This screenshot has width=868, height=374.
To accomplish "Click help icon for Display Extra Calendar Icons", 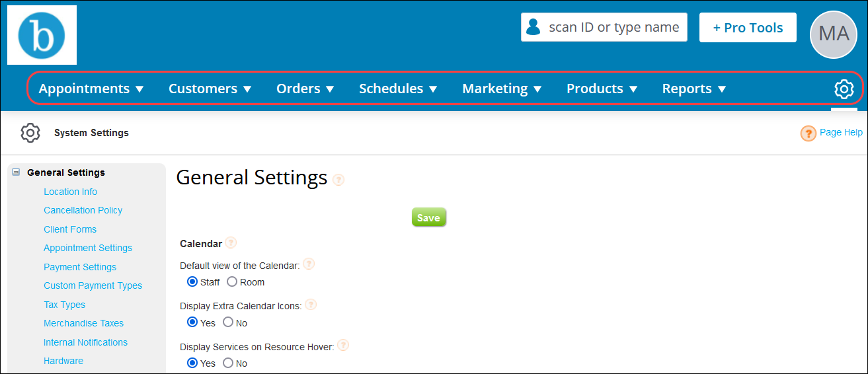I will click(311, 305).
